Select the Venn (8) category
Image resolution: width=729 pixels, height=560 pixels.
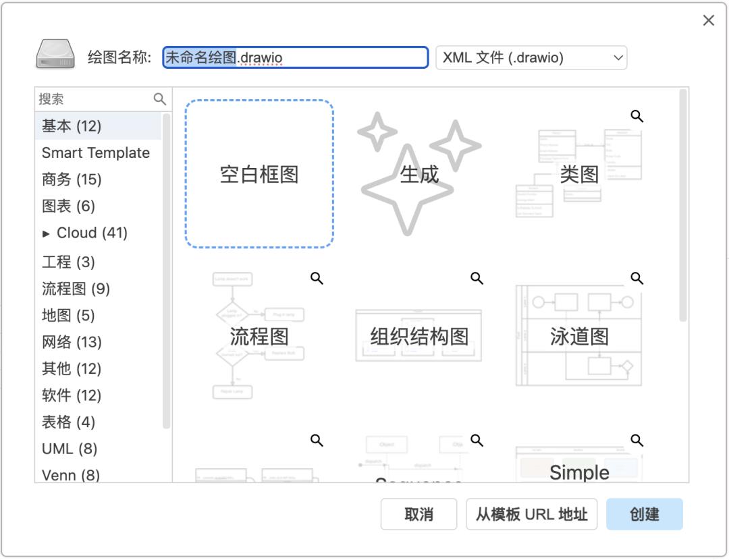click(98, 474)
